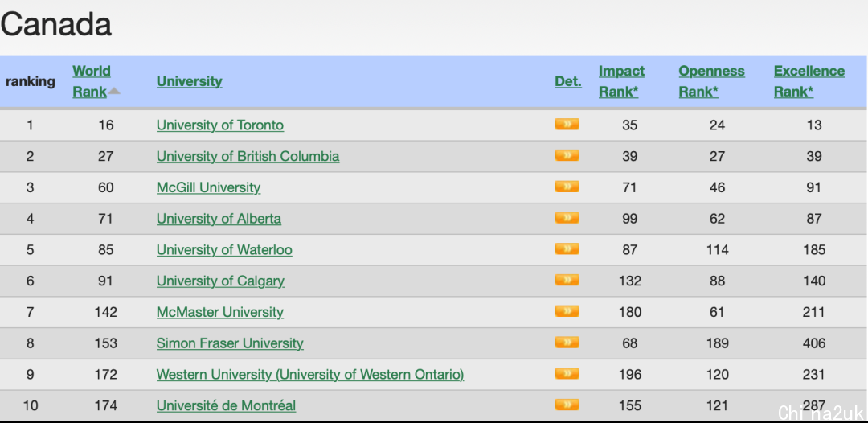Open McGill University details arrow icon
This screenshot has height=423, width=868.
[567, 187]
